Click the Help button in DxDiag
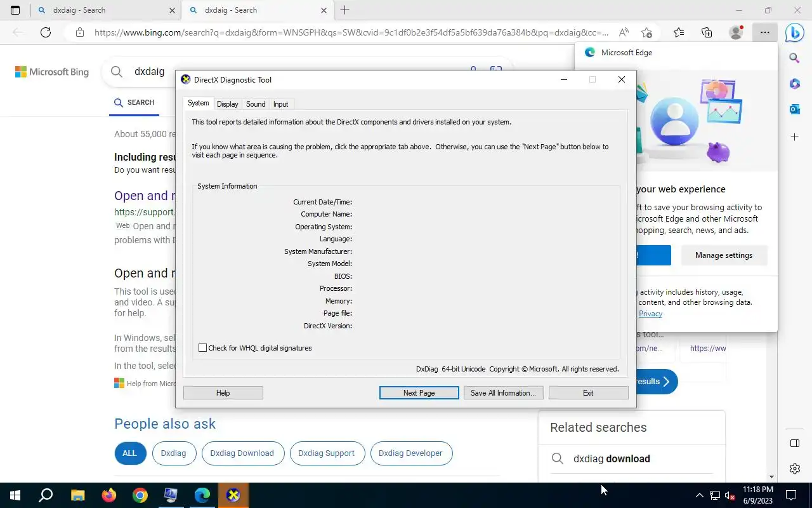 (x=223, y=393)
